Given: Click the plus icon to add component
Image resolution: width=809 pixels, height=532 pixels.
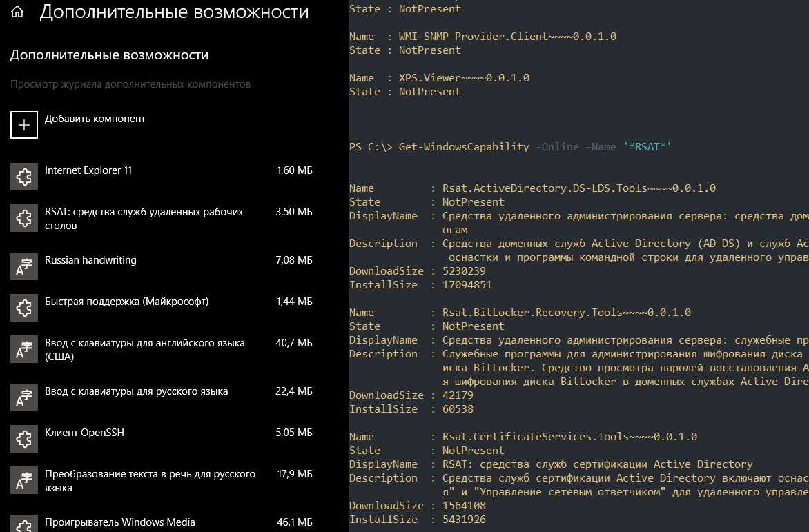Looking at the screenshot, I should coord(24,125).
